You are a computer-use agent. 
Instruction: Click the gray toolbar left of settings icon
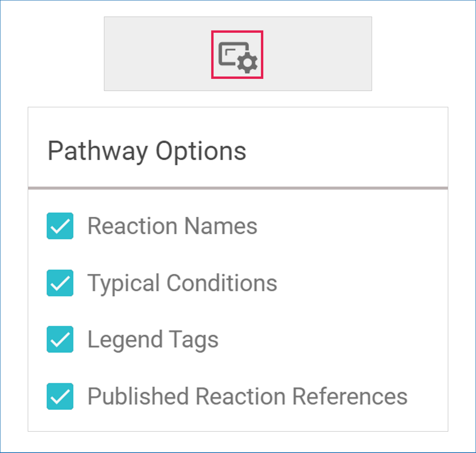point(156,54)
